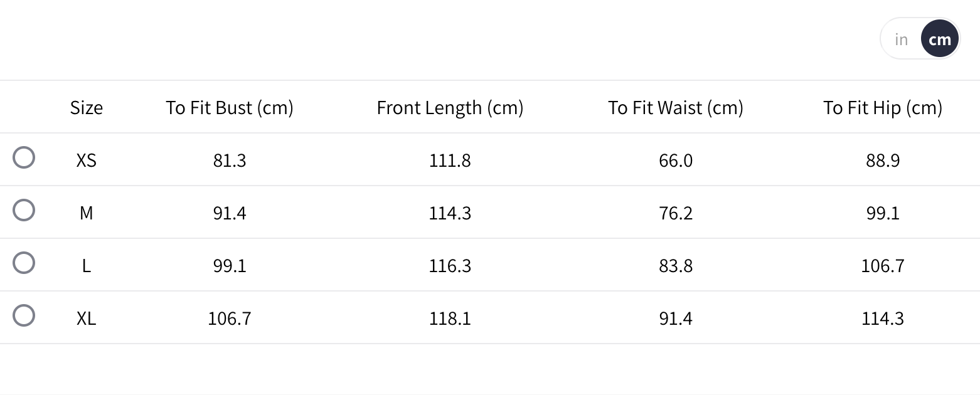The width and height of the screenshot is (980, 395).
Task: Select the XS size radio button
Action: 24,157
